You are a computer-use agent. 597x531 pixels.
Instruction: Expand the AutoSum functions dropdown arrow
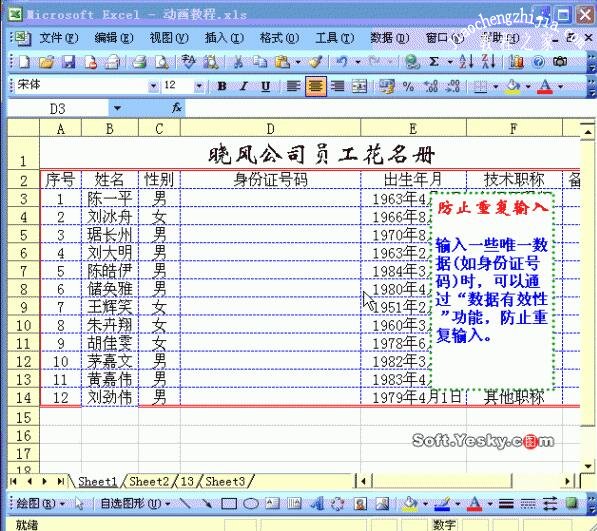pos(450,62)
